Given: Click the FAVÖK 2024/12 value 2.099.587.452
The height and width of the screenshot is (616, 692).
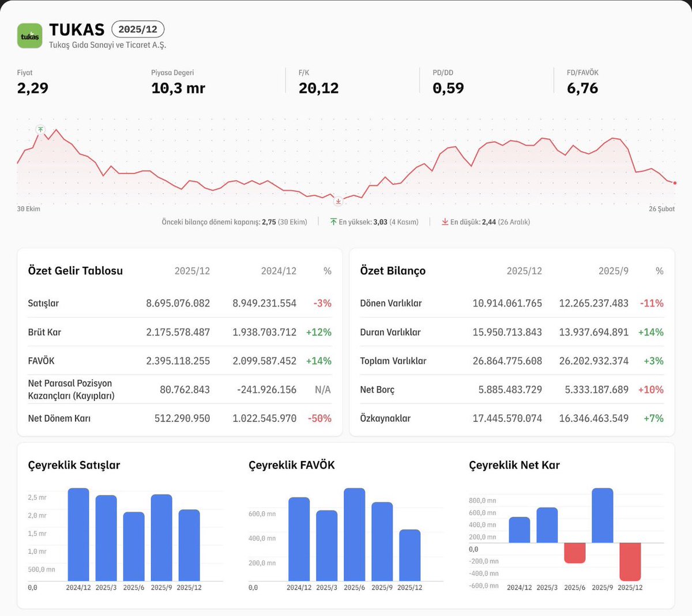Looking at the screenshot, I should (x=265, y=361).
